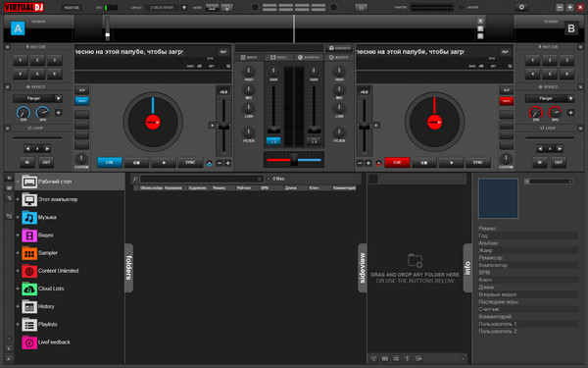Open the orange Sampler folder icon
This screenshot has height=368, width=588.
[x=29, y=253]
